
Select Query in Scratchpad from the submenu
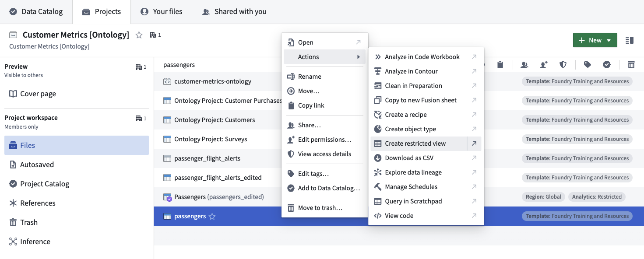click(x=426, y=201)
